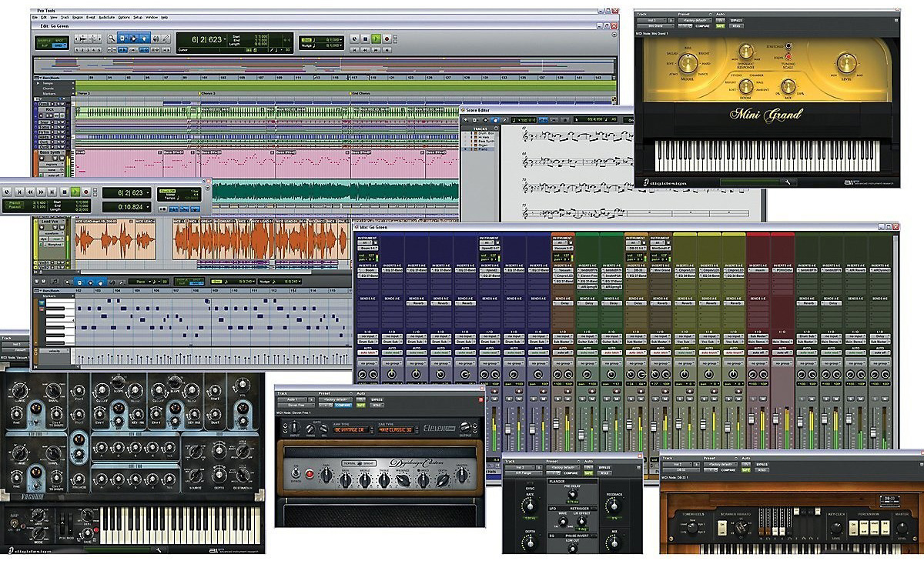924x561 pixels.
Task: Click the green Play button in Edit window
Action: point(376,38)
